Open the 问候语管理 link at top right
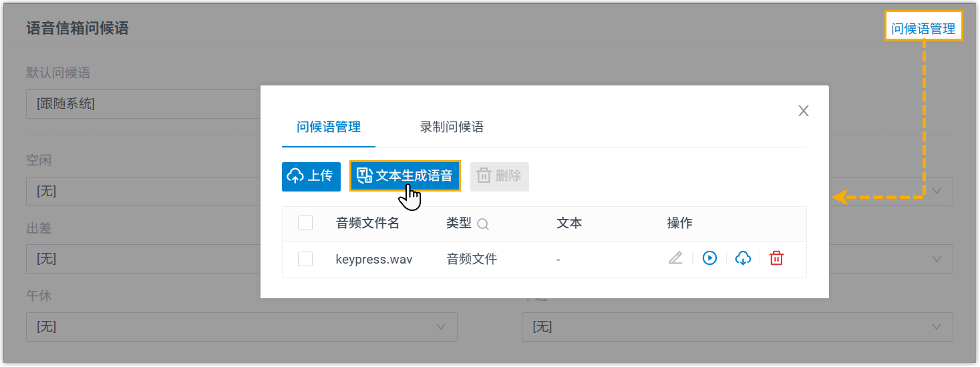 coord(923,29)
